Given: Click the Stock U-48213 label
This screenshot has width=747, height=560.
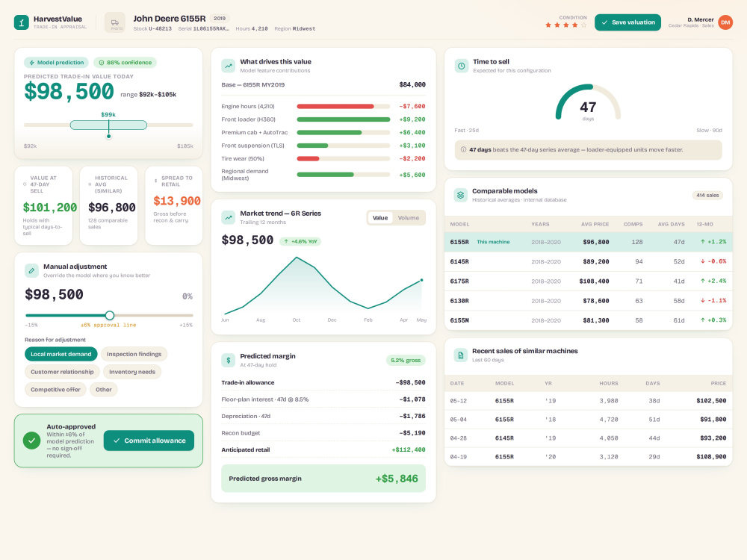Looking at the screenshot, I should [152, 28].
